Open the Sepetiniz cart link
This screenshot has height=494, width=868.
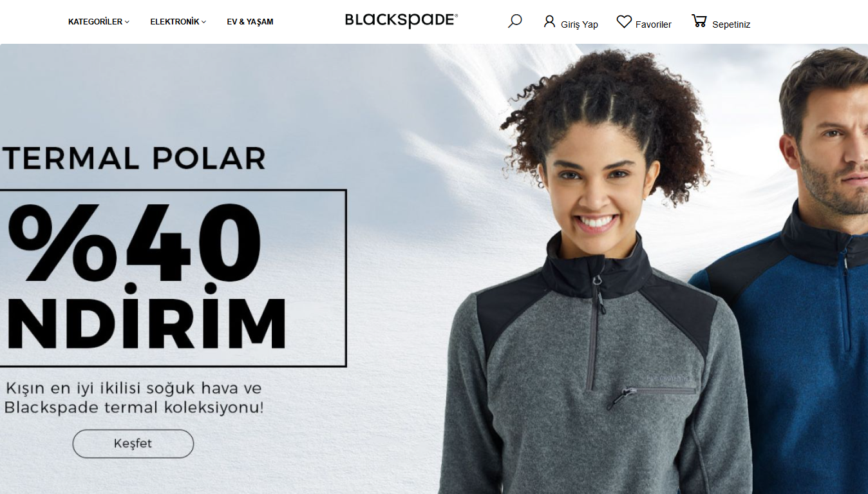tap(731, 24)
